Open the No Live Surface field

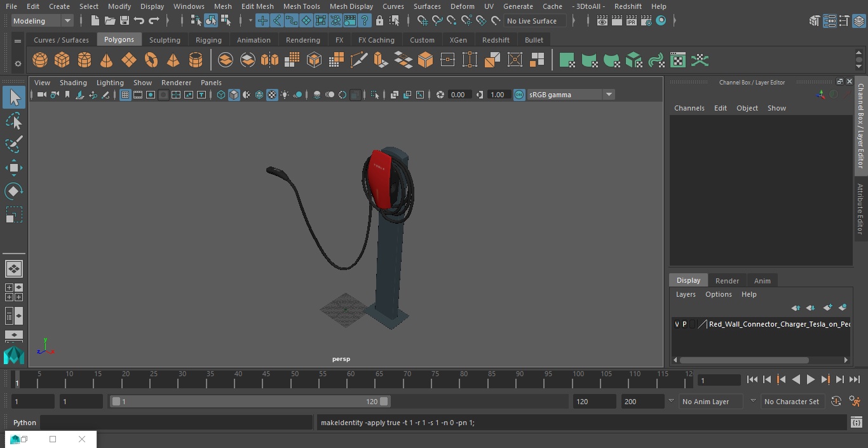pyautogui.click(x=535, y=21)
